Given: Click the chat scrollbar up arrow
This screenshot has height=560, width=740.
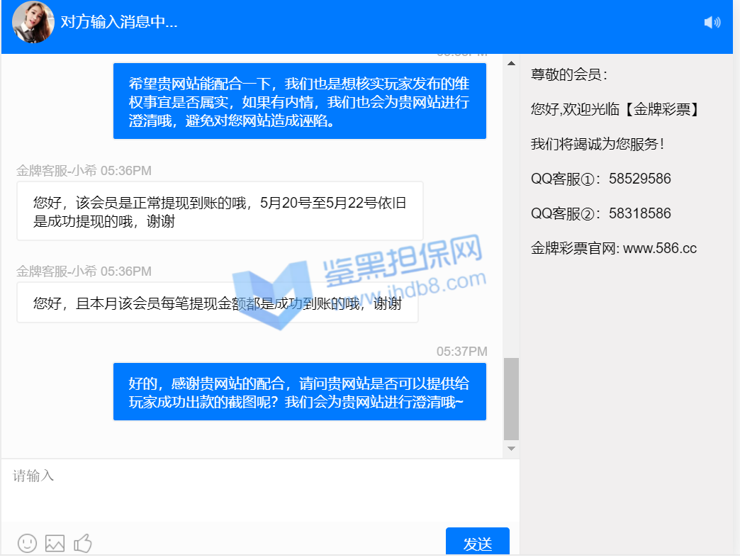Looking at the screenshot, I should point(511,64).
